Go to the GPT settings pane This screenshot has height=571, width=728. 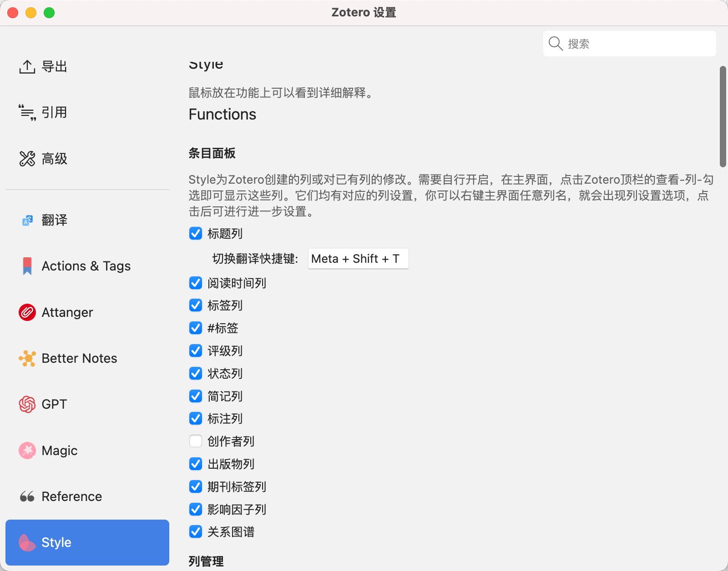[87, 404]
